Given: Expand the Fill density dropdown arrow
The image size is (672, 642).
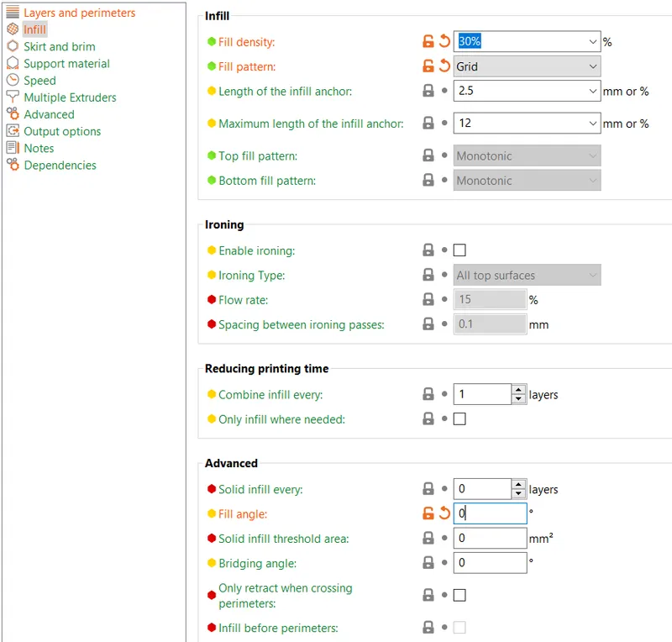Looking at the screenshot, I should (592, 42).
